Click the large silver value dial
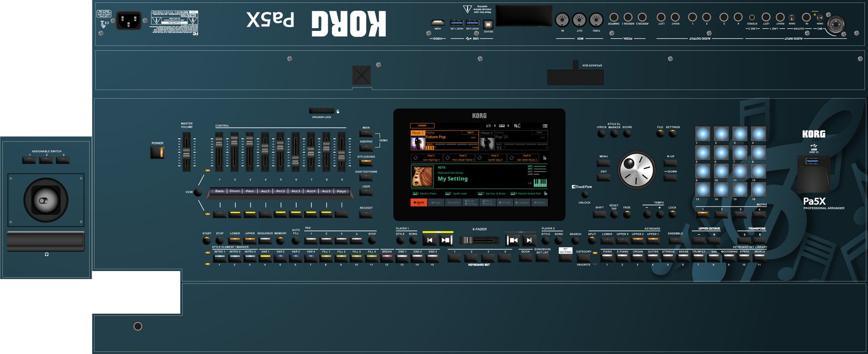The image size is (868, 354). click(636, 170)
